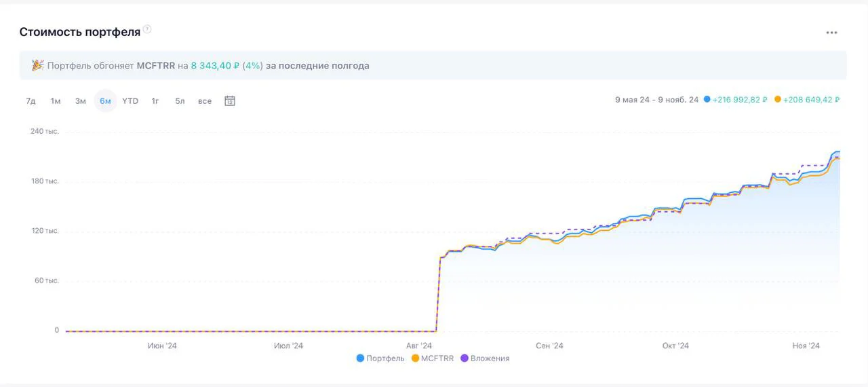This screenshot has height=387, width=868.
Task: Toggle MCFTRR series in chart legend
Action: (433, 358)
